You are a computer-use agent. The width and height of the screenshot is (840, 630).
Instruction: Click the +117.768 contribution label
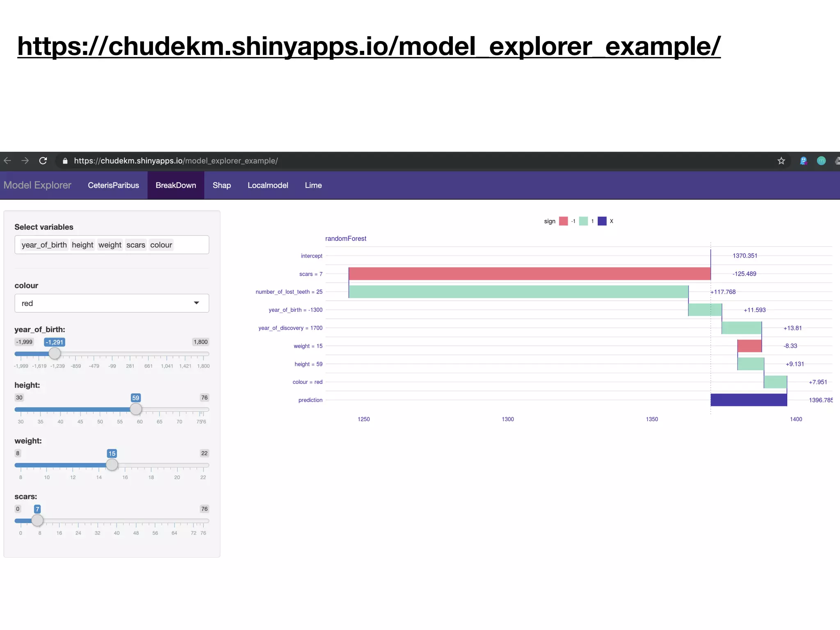pos(723,292)
